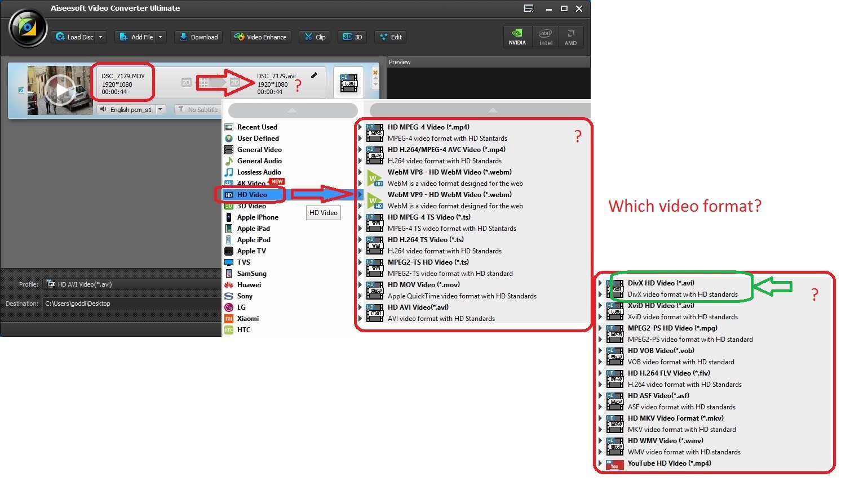Screen dimensions: 868x491
Task: Click the HD H.264 TS Video icon
Action: click(x=375, y=245)
